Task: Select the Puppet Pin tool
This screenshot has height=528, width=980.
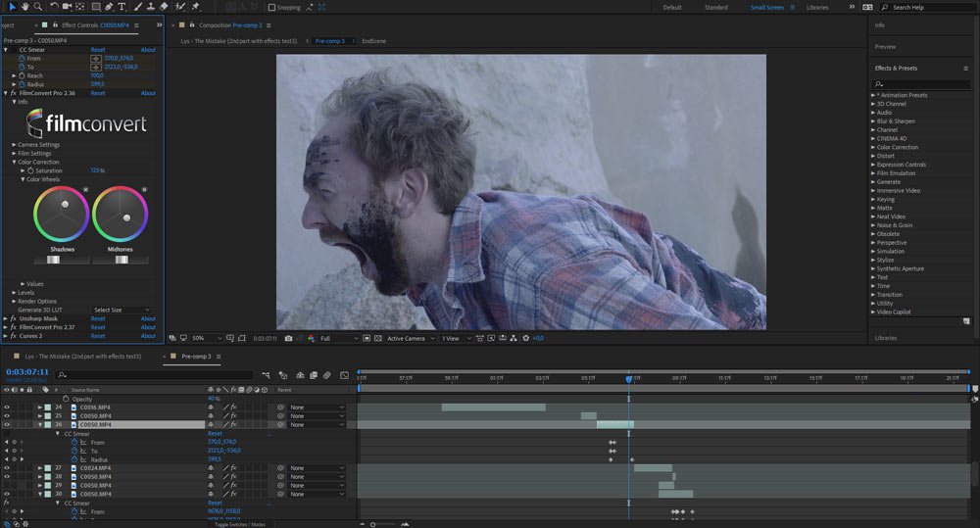Action: click(196, 6)
